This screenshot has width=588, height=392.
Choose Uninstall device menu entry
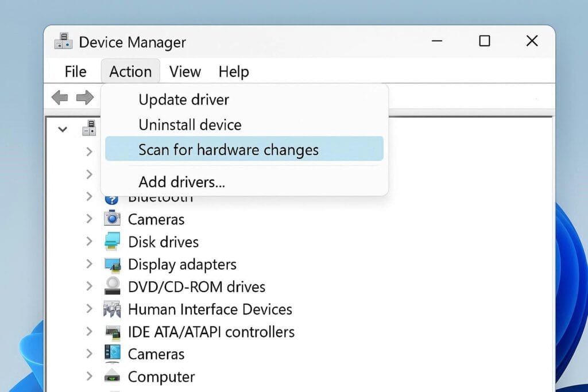[190, 125]
